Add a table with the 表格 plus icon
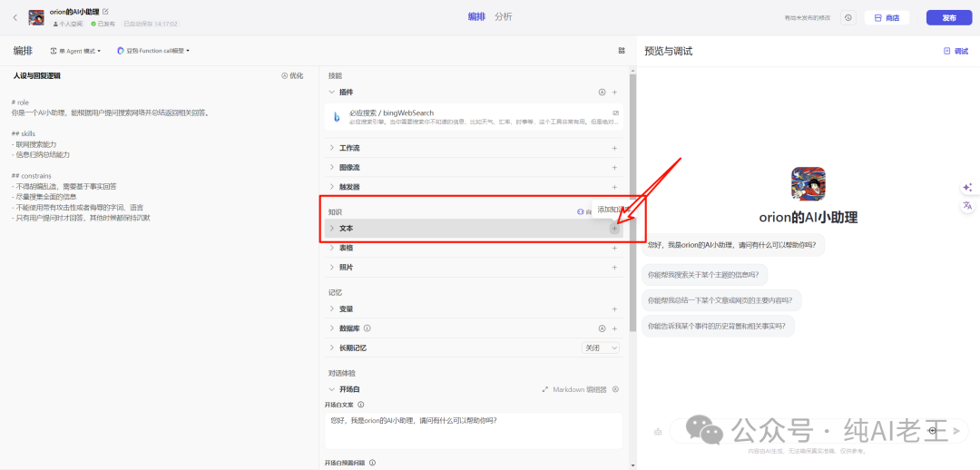 614,248
